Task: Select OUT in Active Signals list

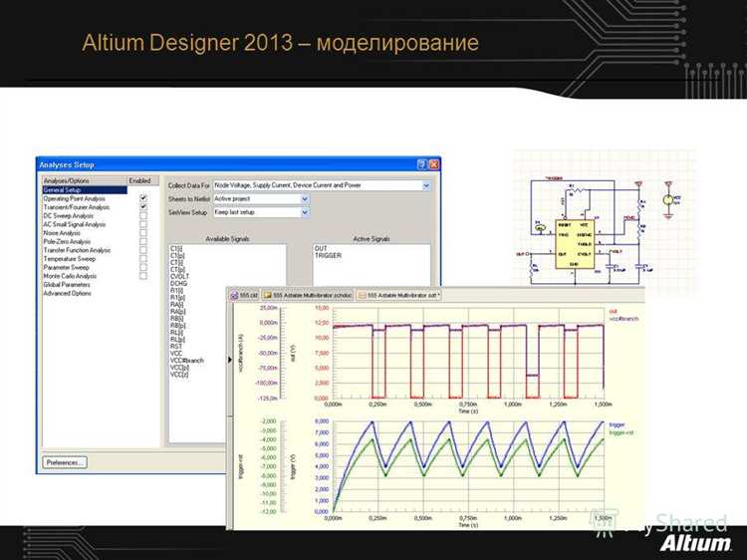Action: tap(321, 248)
